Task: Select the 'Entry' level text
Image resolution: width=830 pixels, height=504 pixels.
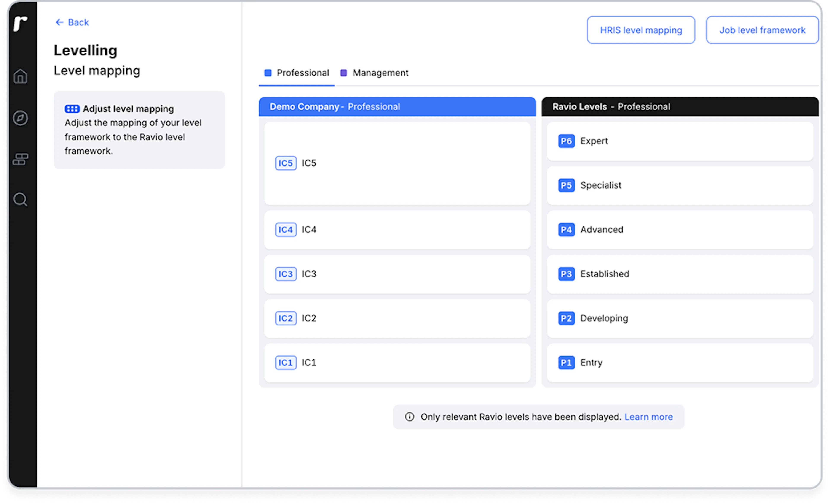Action: pos(591,363)
